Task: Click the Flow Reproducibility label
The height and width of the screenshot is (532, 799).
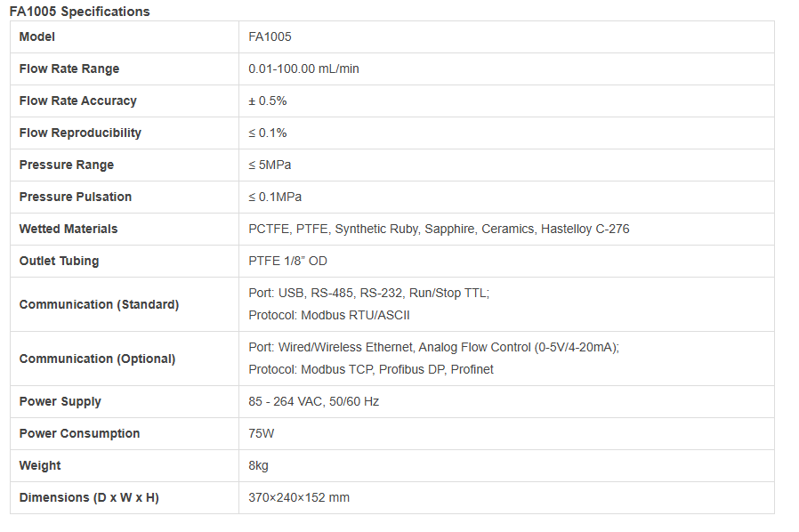Action: pyautogui.click(x=80, y=133)
